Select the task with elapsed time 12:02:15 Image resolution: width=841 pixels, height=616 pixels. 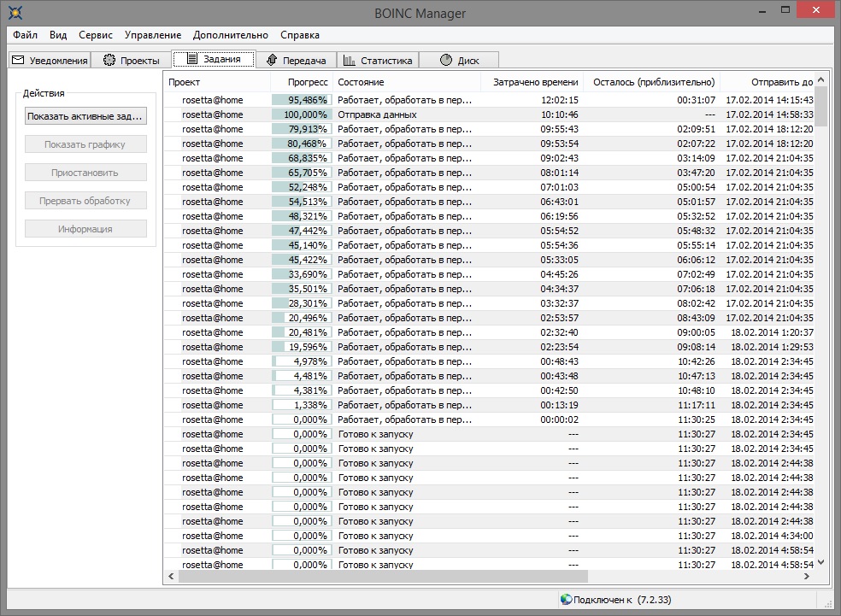point(489,100)
